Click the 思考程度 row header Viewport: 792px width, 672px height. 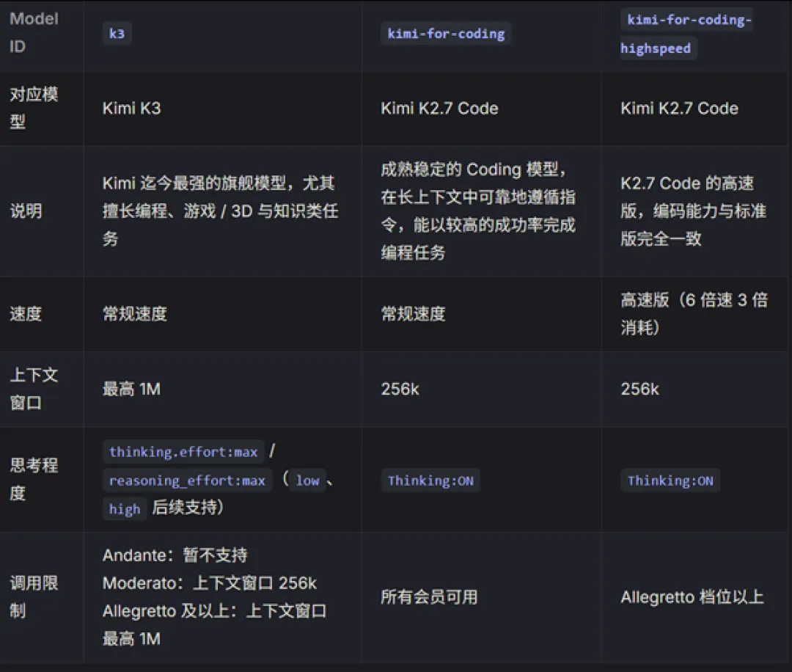[34, 479]
